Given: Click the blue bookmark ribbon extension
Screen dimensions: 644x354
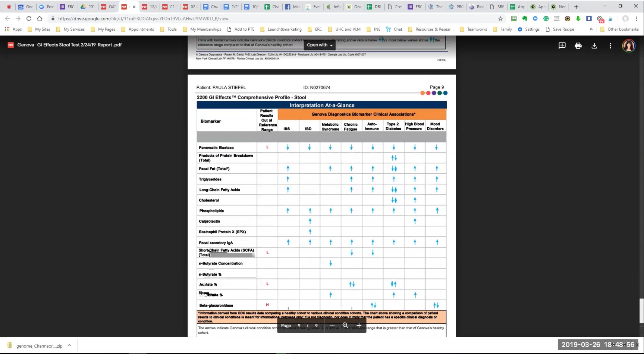Looking at the screenshot, I should point(589,18).
